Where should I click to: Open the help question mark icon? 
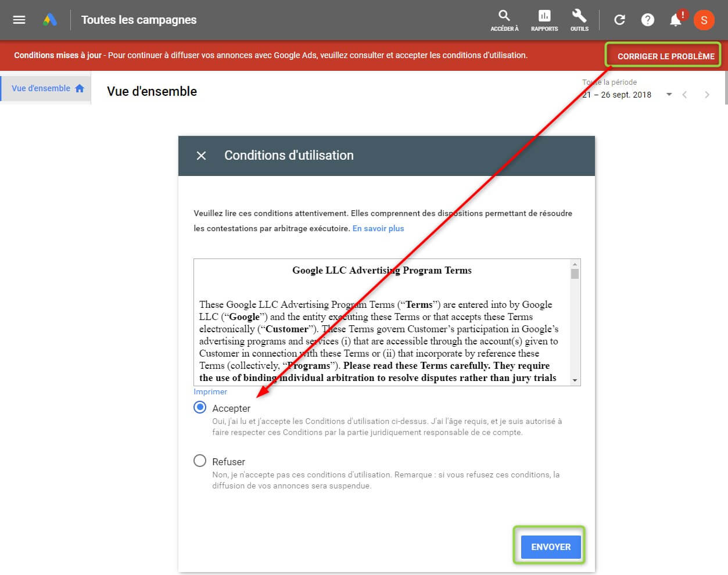[x=647, y=20]
